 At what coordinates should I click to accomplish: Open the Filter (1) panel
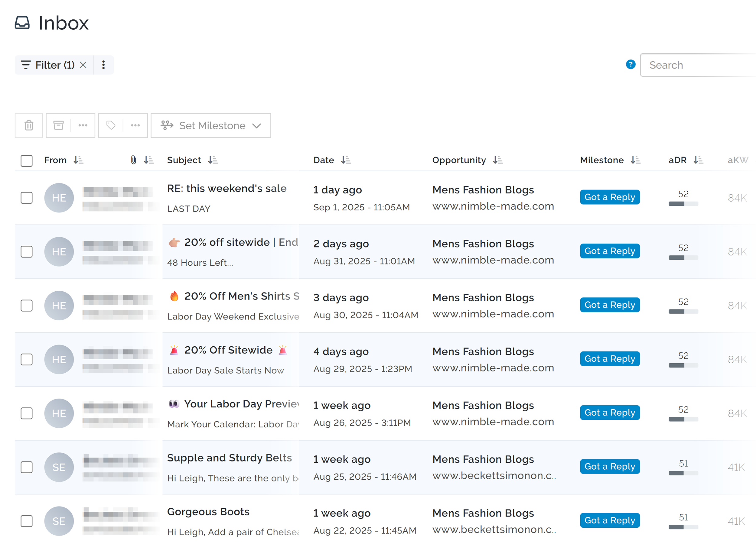point(48,65)
